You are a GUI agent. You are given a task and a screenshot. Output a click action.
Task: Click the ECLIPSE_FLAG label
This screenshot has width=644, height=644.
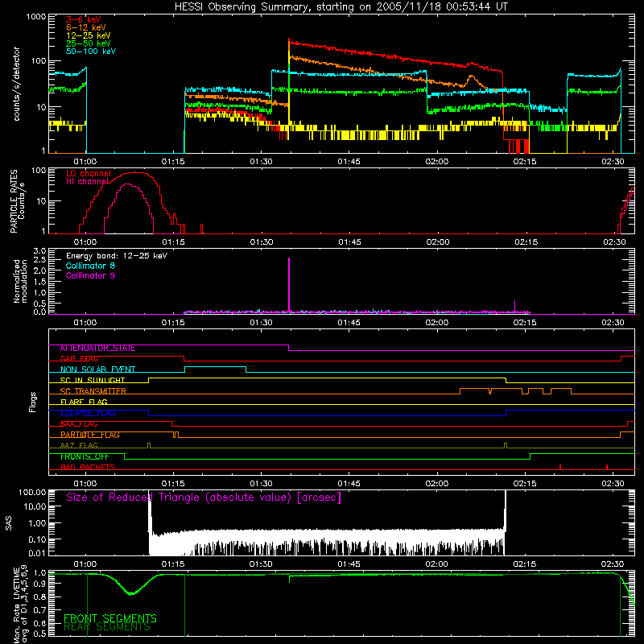tap(88, 413)
